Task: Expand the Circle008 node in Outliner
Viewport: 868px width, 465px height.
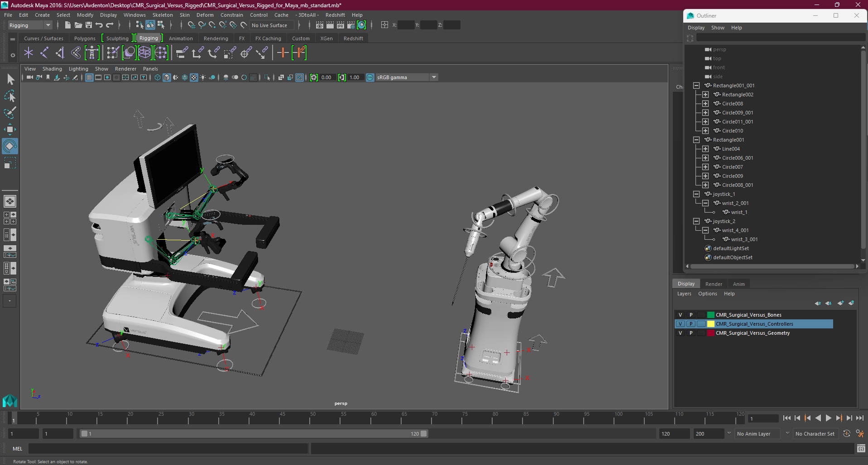Action: tap(705, 104)
